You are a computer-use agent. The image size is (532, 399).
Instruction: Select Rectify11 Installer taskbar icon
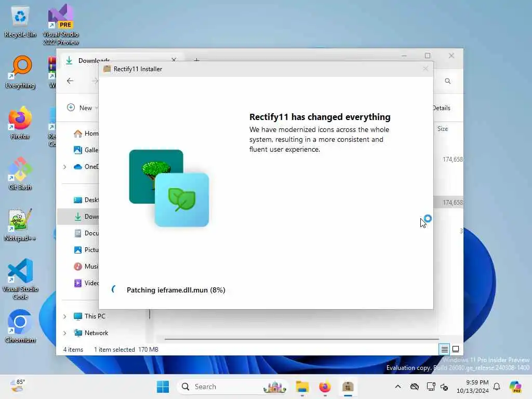click(x=348, y=387)
